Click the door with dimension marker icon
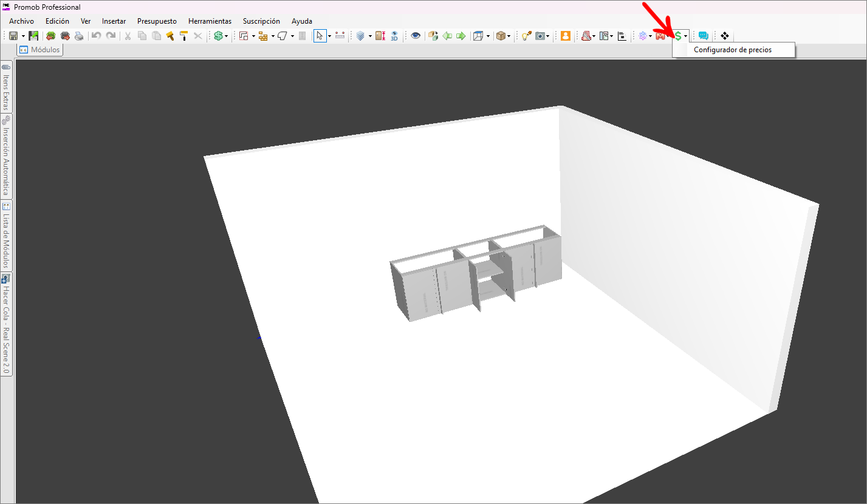867x504 pixels. (x=380, y=36)
